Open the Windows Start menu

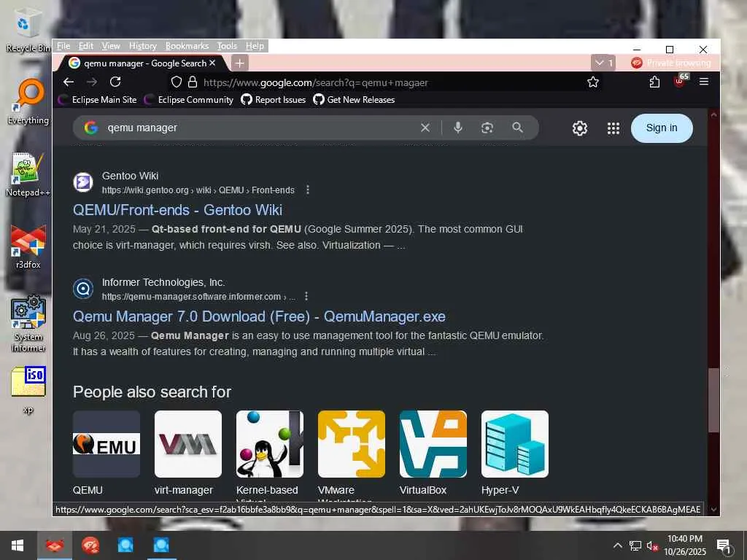pyautogui.click(x=18, y=545)
